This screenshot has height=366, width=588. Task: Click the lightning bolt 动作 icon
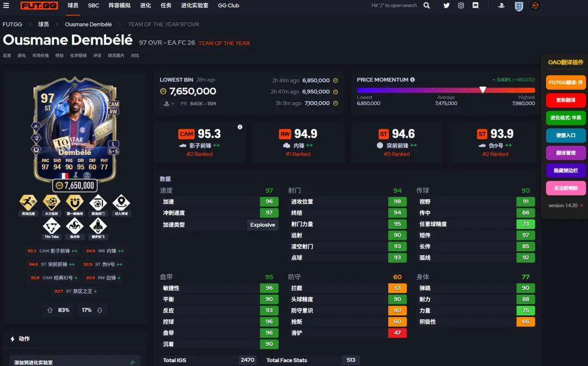[x=13, y=339]
